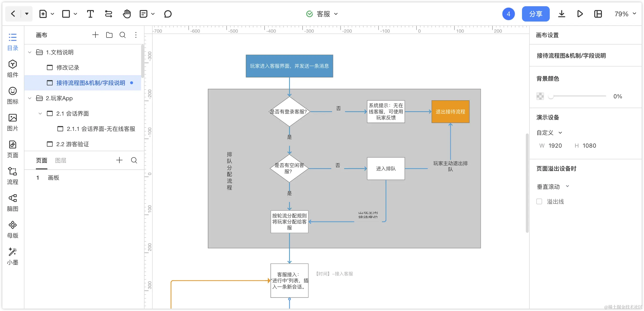
Task: Collapse the 1.文档说明 folder
Action: [x=30, y=52]
